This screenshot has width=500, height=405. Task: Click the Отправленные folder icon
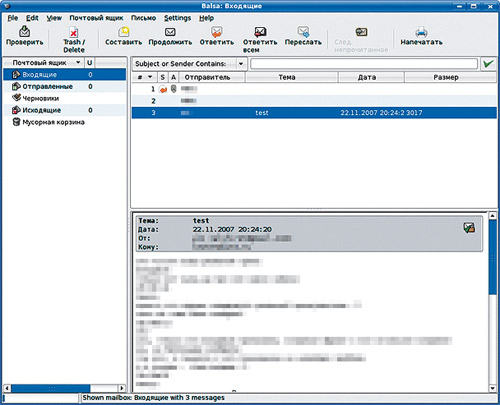[16, 86]
